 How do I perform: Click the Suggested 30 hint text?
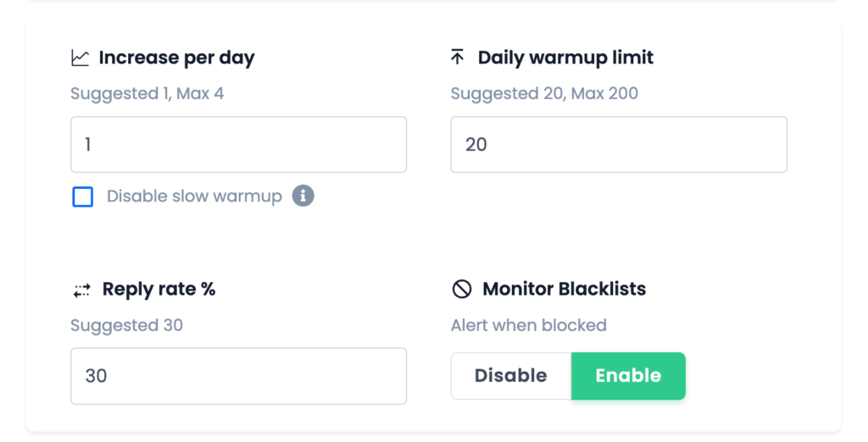pyautogui.click(x=126, y=325)
